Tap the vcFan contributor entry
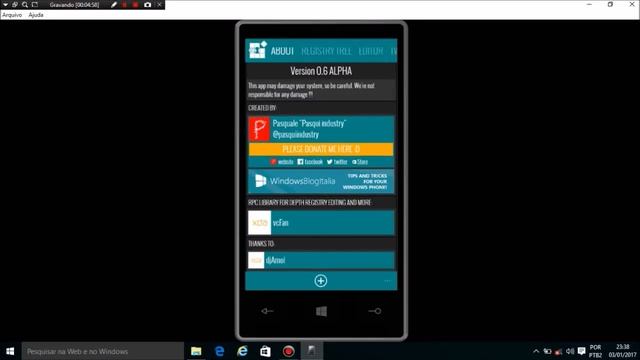640x360 pixels. tap(321, 222)
